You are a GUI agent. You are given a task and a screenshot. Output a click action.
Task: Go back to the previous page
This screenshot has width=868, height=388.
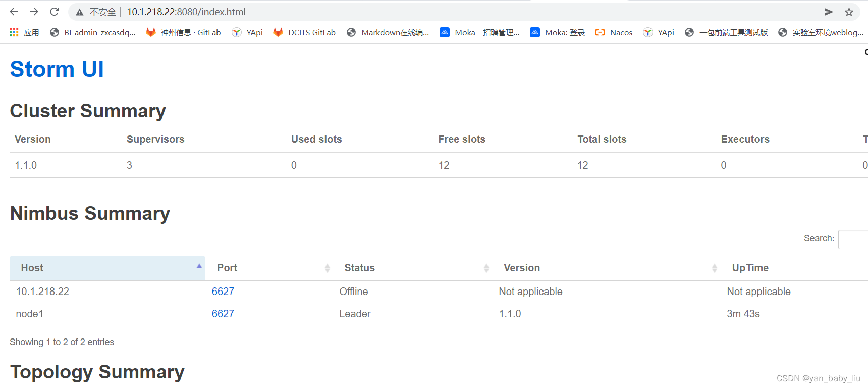pos(14,12)
